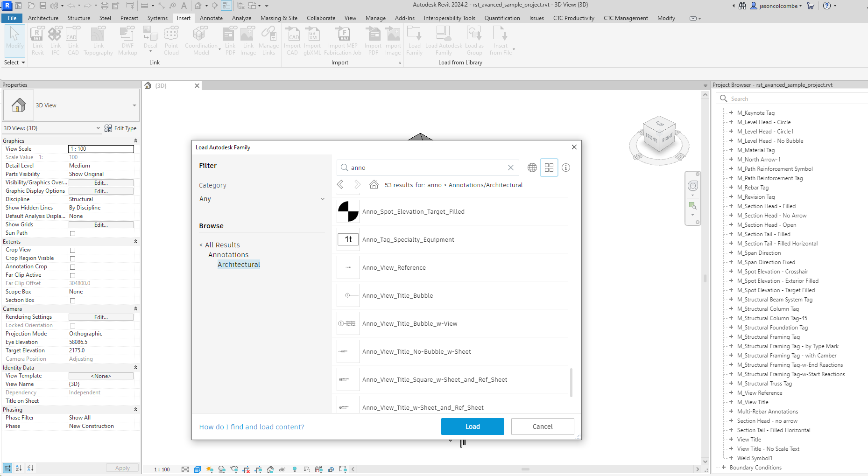Expand M_Revision Tag in the Project Browser
The height and width of the screenshot is (476, 868).
click(731, 197)
